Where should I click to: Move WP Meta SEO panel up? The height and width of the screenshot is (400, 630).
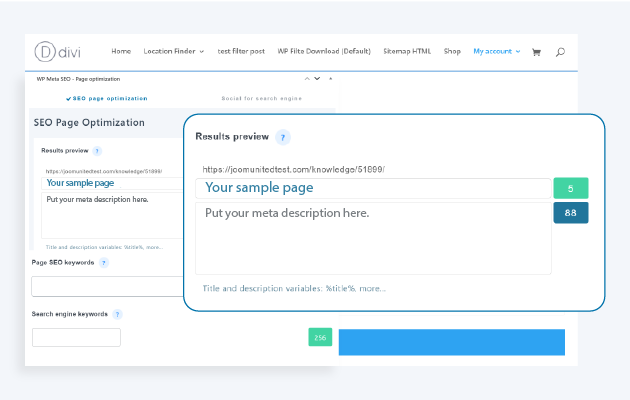(306, 77)
